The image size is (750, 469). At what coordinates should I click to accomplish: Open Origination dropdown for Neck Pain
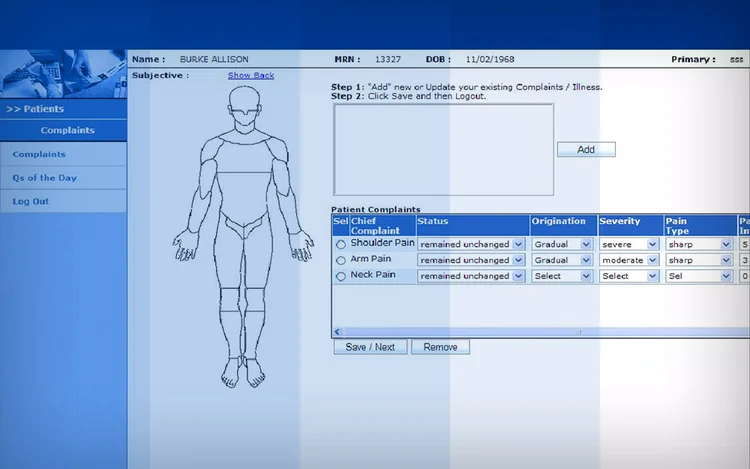(x=562, y=276)
